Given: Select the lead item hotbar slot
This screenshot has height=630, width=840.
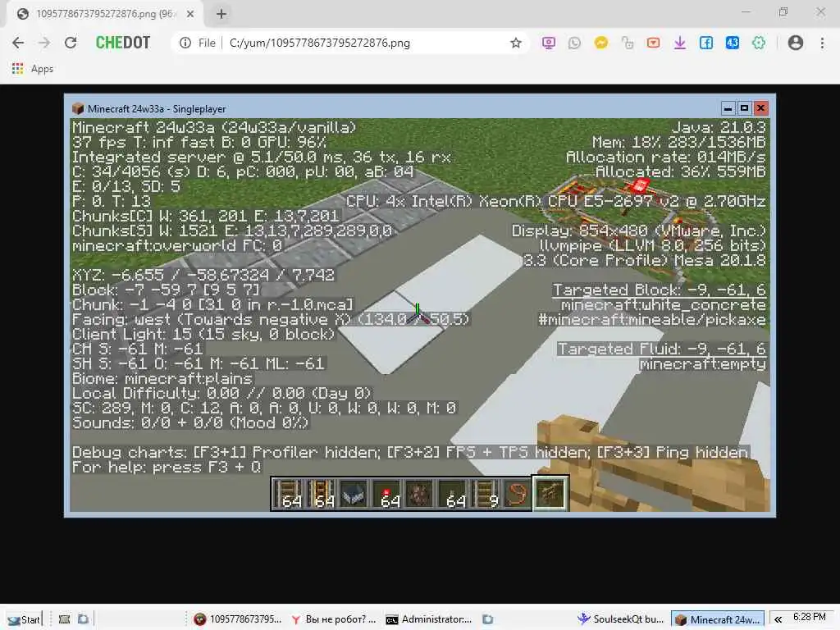Looking at the screenshot, I should click(517, 493).
